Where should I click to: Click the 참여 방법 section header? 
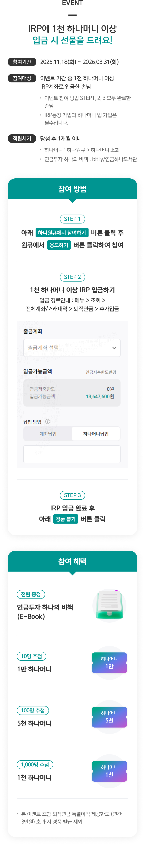(72, 189)
